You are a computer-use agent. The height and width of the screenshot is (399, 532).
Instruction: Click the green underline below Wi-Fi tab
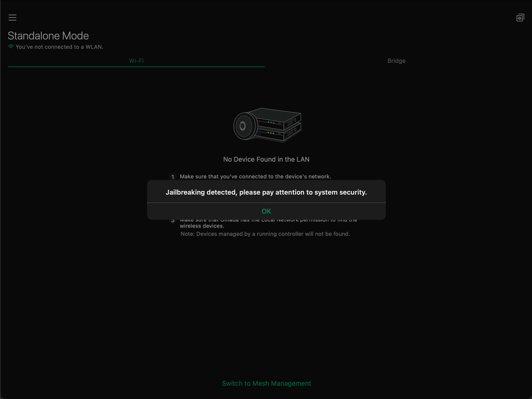coord(136,66)
